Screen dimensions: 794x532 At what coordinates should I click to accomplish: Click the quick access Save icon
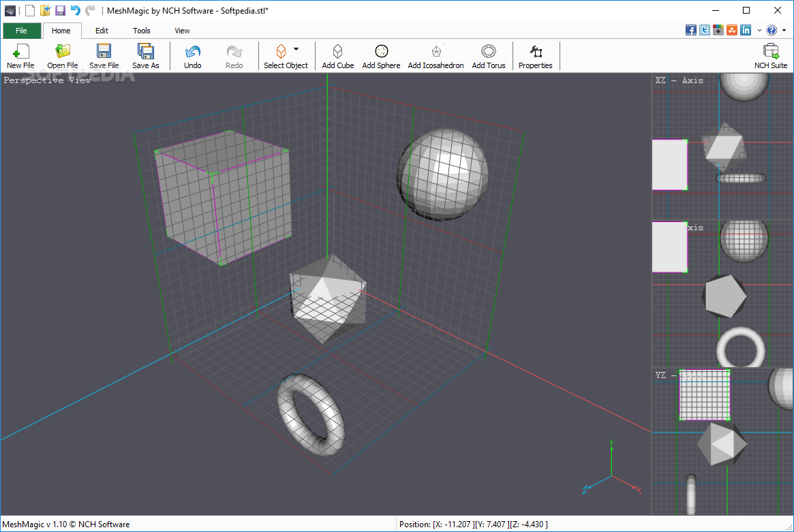(x=60, y=10)
